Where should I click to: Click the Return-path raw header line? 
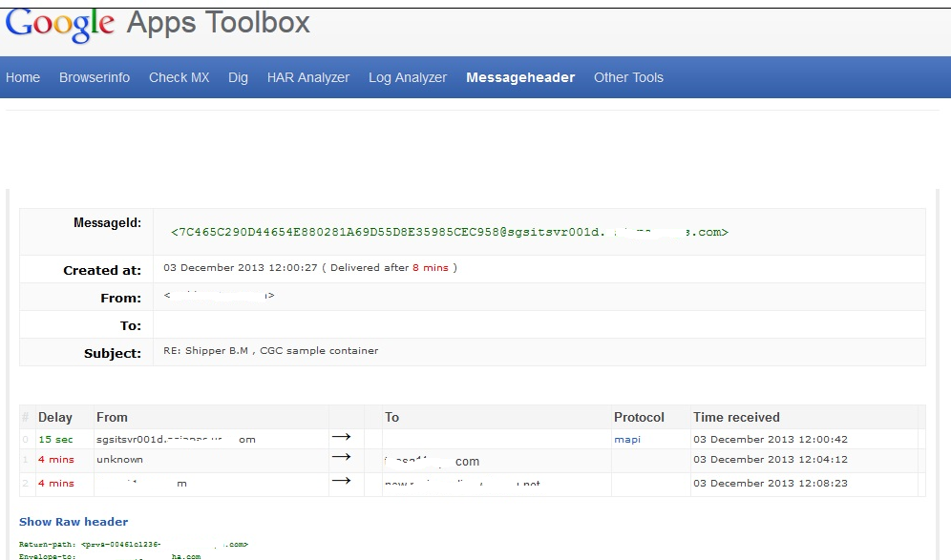[x=134, y=544]
